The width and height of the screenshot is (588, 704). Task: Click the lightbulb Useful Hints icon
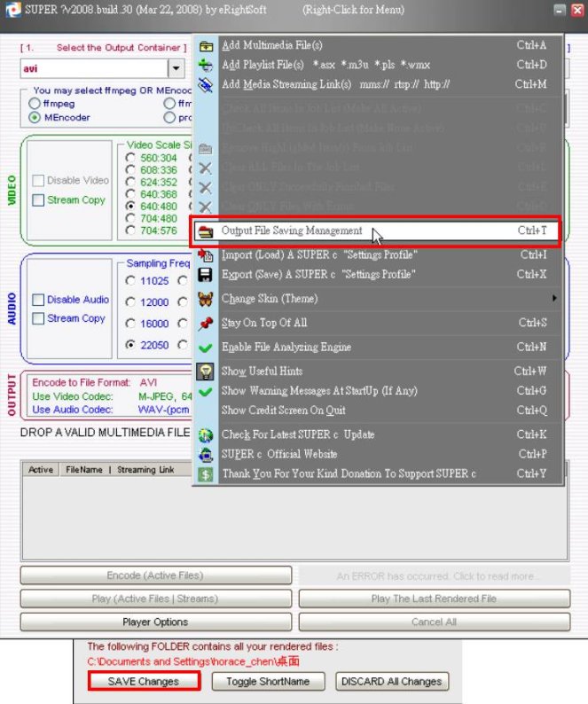click(x=206, y=372)
